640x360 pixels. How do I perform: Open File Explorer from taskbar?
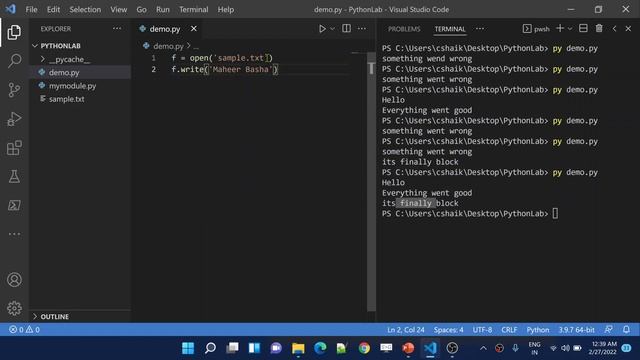click(x=298, y=348)
